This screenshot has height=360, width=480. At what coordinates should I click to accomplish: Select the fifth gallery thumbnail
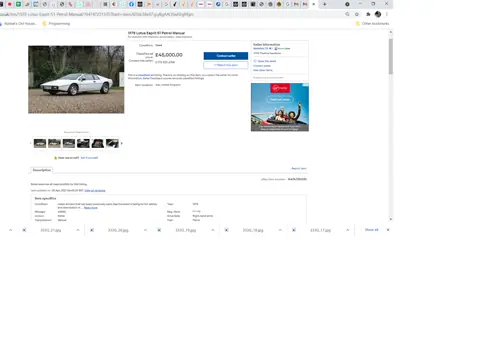point(98,143)
